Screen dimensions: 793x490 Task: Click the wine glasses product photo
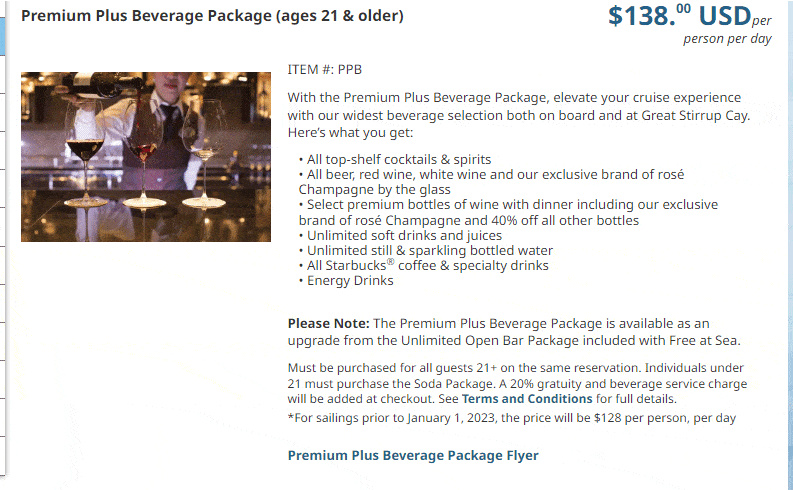click(x=146, y=157)
